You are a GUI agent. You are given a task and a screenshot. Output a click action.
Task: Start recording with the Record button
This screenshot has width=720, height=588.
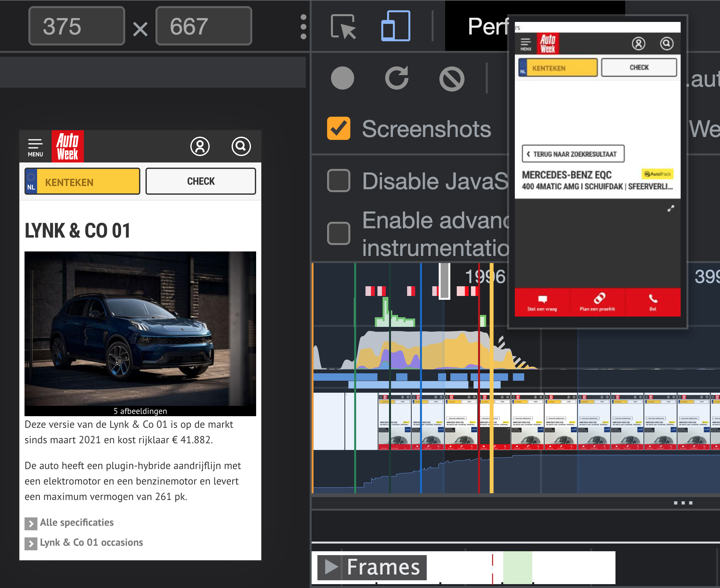(x=342, y=78)
